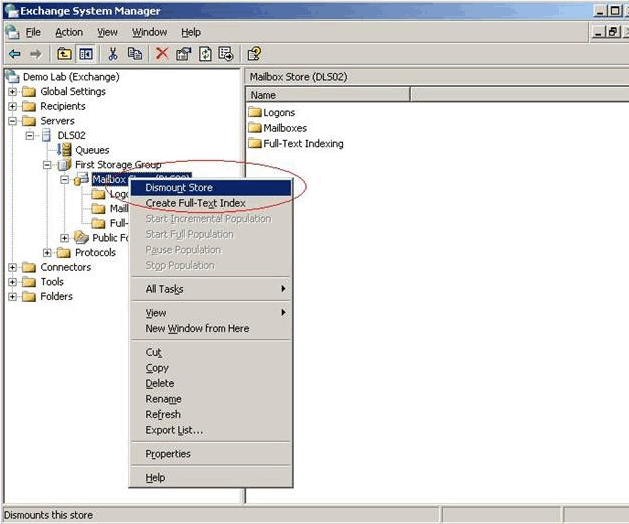Image resolution: width=629 pixels, height=524 pixels.
Task: Open the View submenu in context menu
Action: point(211,313)
